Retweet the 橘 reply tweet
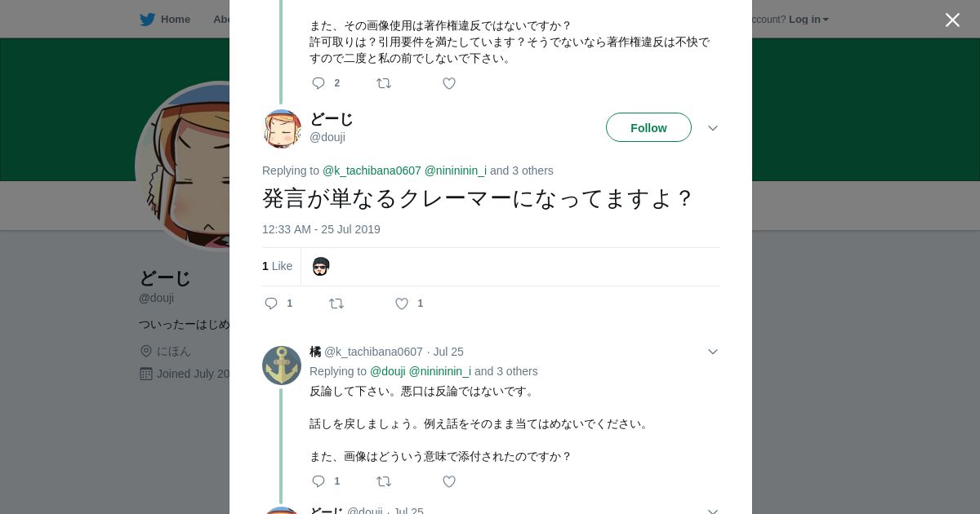980x514 pixels. [384, 481]
